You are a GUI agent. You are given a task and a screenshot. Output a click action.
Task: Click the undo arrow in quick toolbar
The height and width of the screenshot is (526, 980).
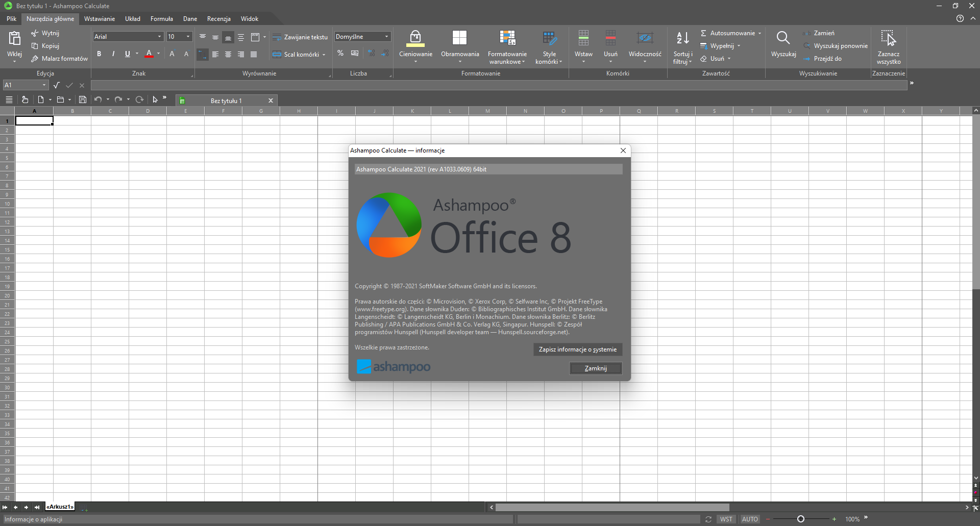pos(98,100)
